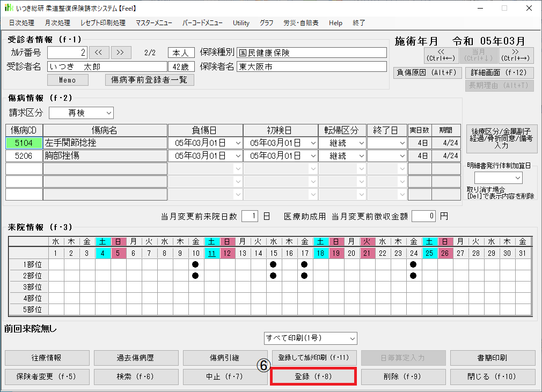Toggle 1部位 visit mark on day 10
This screenshot has height=392, width=542.
[x=195, y=264]
